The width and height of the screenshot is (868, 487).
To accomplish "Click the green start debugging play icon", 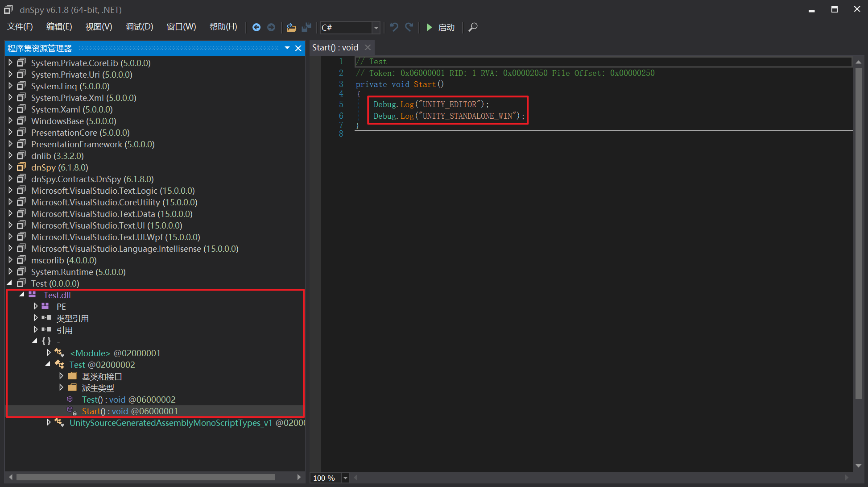I will 429,27.
